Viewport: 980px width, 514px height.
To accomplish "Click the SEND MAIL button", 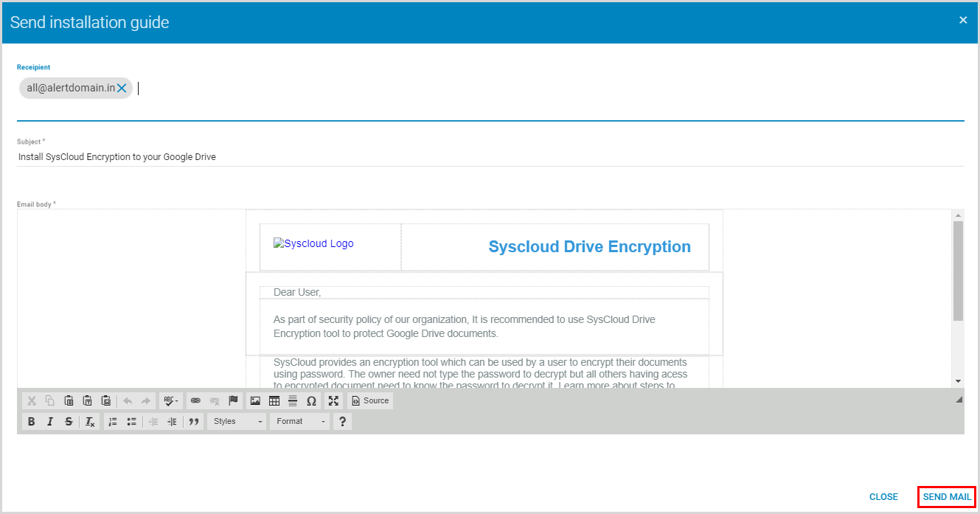I will 947,497.
